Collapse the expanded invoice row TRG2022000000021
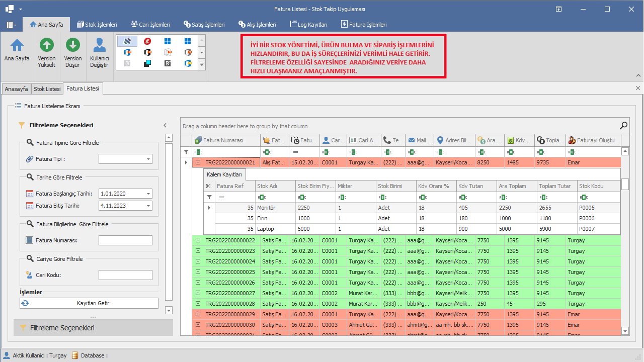This screenshot has height=362, width=644. (x=198, y=162)
